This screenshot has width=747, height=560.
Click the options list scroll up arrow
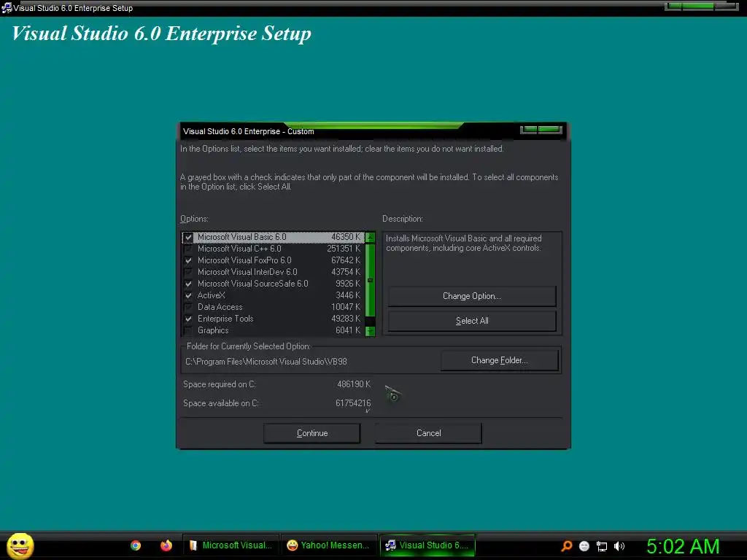tap(370, 237)
